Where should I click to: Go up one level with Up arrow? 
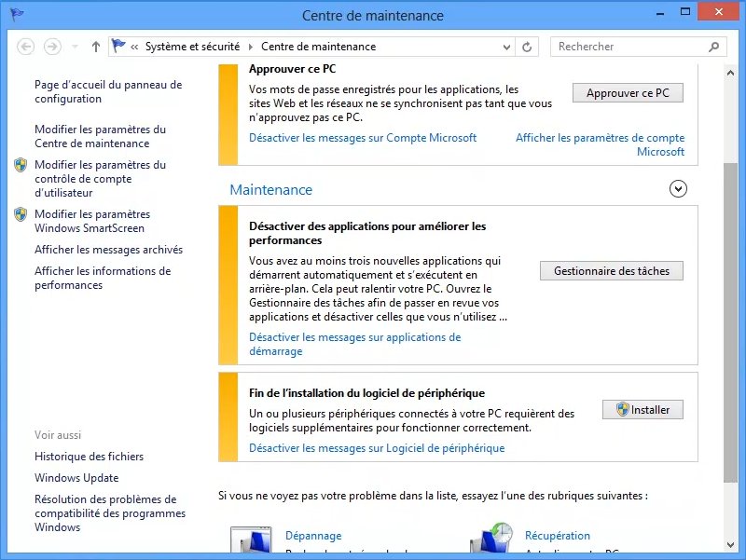[96, 47]
